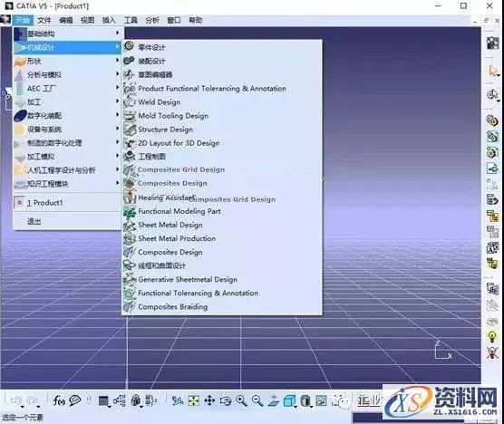Click the Normal View icon
Image resolution: width=504 pixels, height=424 pixels.
click(274, 400)
